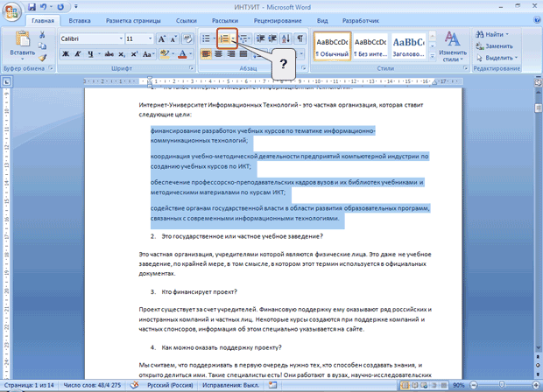Toggle strikethrough (abc) formatting
This screenshot has width=543, height=392.
[x=109, y=54]
